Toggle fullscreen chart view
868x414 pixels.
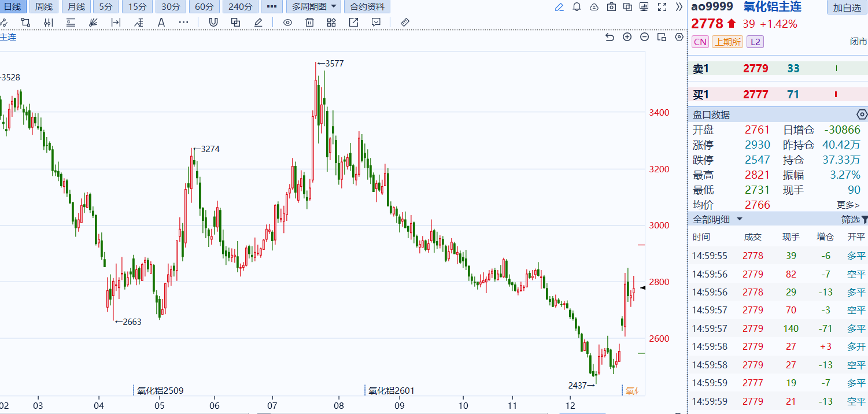pos(663,7)
